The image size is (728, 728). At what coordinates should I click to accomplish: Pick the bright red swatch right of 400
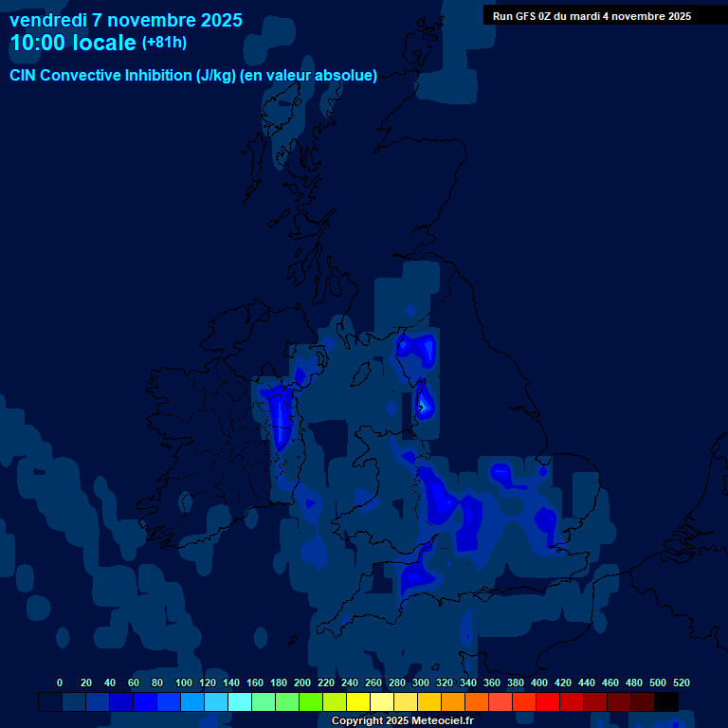[548, 702]
